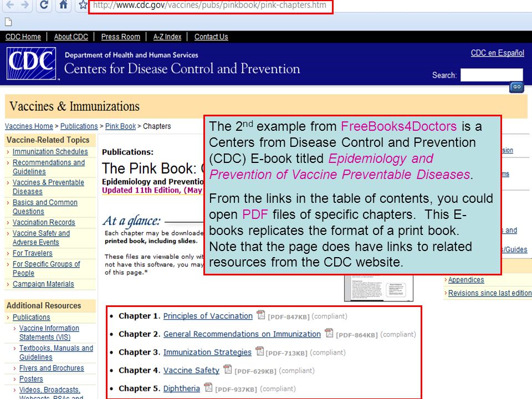Open For Specific Groups of People link
Image resolution: width=532 pixels, height=399 pixels.
[x=46, y=268]
